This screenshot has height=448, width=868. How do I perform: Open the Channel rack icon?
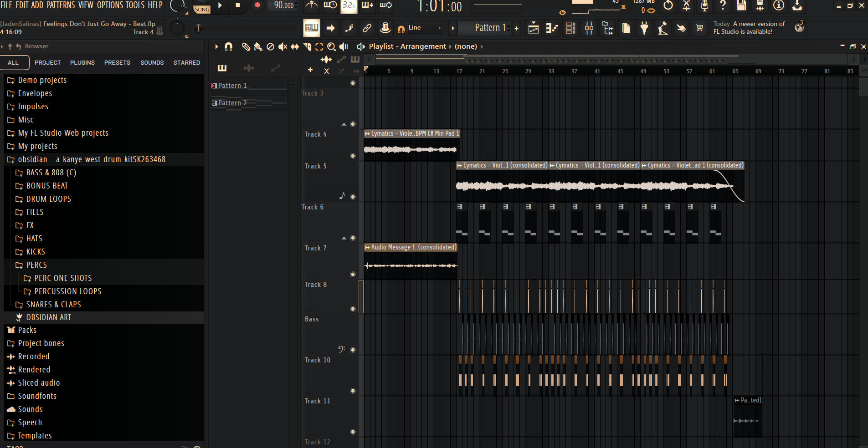point(570,28)
